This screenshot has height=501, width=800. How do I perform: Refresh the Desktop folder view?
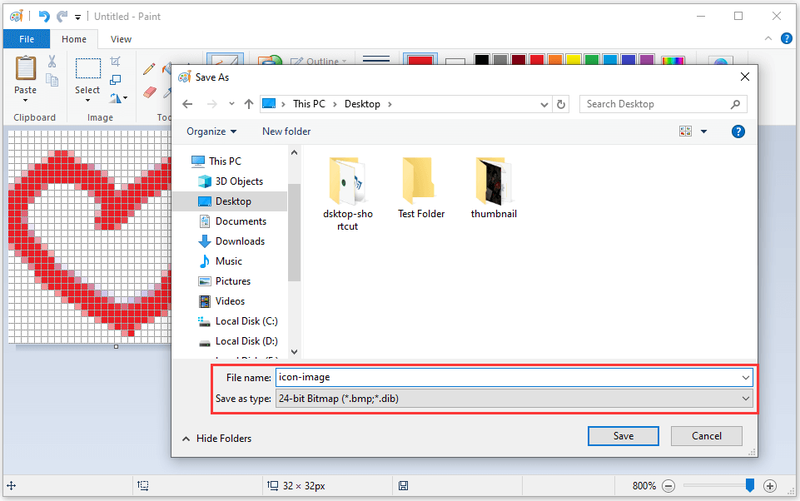pyautogui.click(x=561, y=104)
